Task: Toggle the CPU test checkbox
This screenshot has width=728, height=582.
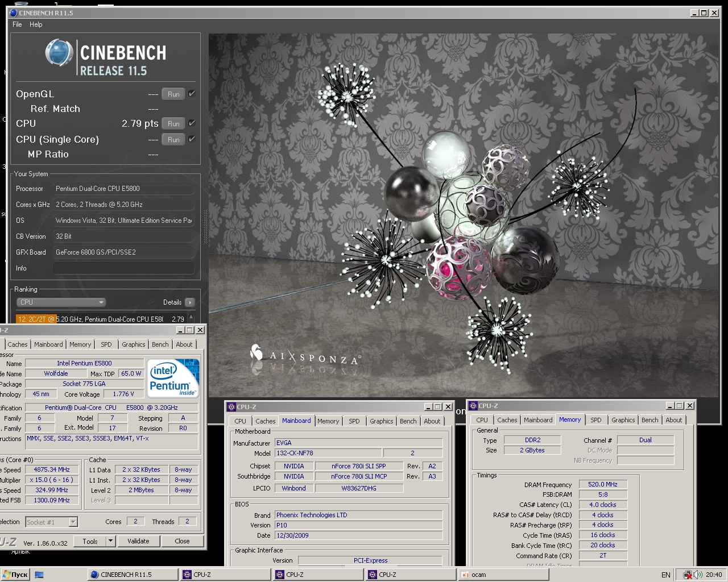Action: pos(192,123)
